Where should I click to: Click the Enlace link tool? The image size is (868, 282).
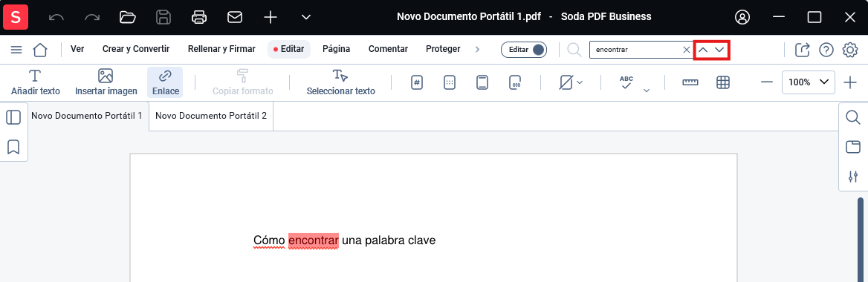point(165,82)
